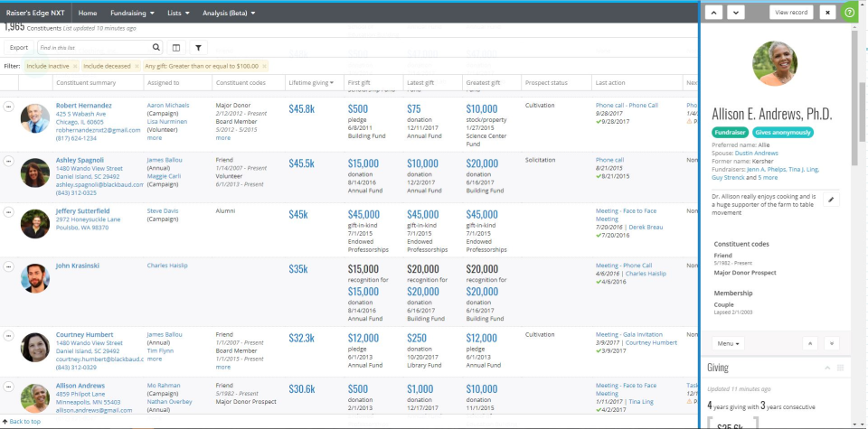Open row menu for Courtney Humbert
The width and height of the screenshot is (868, 429).
8,336
